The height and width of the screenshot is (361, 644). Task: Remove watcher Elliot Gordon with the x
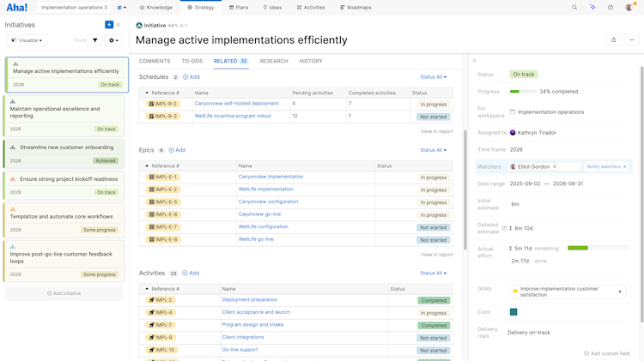coord(555,166)
